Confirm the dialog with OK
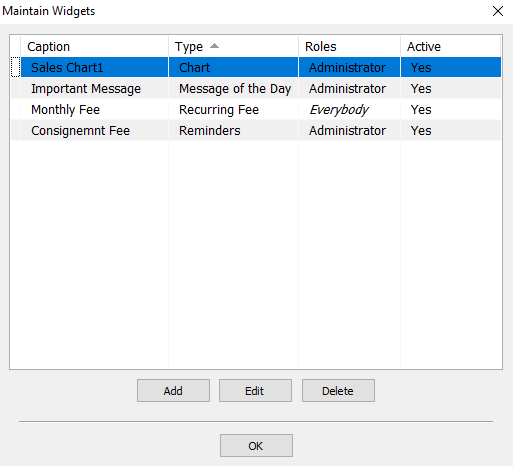This screenshot has height=466, width=513. pyautogui.click(x=256, y=445)
